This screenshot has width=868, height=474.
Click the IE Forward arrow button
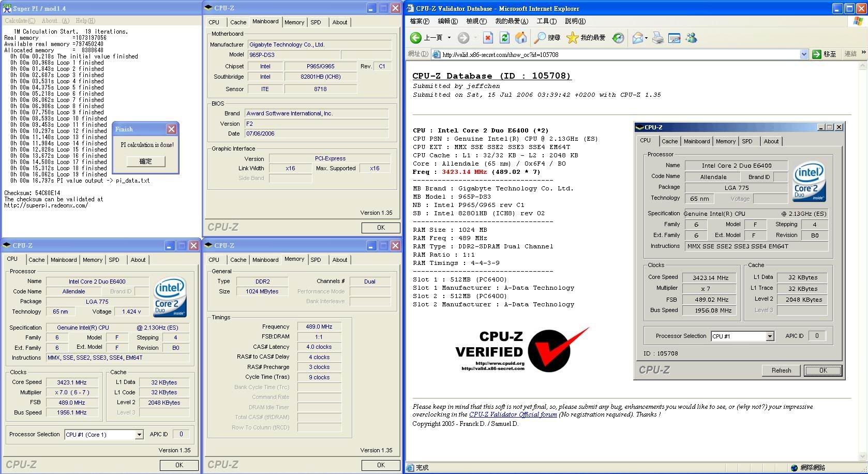coord(463,38)
